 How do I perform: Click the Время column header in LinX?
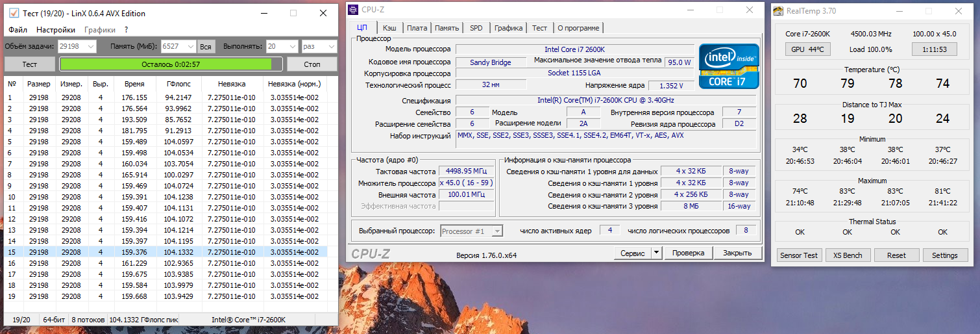coord(134,84)
